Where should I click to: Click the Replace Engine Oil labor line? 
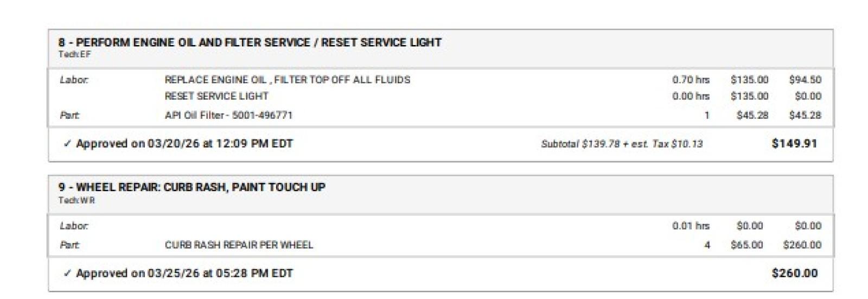click(287, 80)
